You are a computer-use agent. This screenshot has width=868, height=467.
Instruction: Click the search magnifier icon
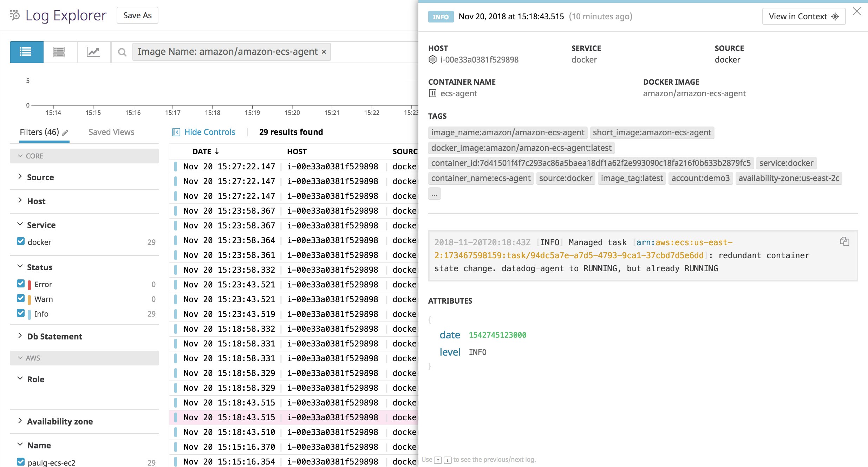click(x=122, y=52)
